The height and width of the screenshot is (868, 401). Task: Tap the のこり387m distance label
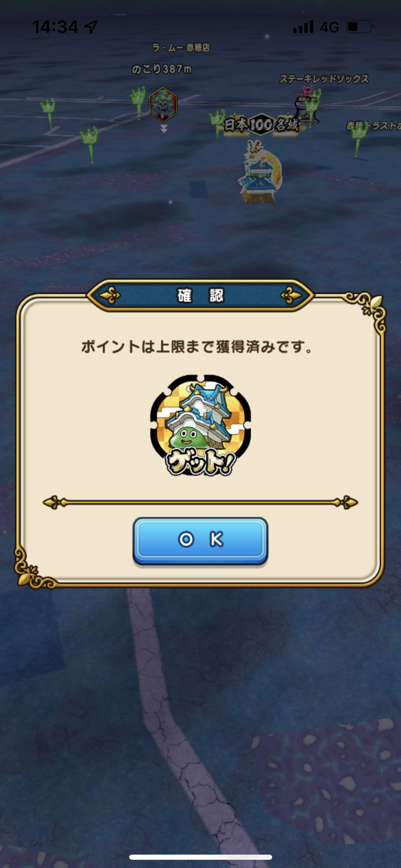click(x=162, y=69)
